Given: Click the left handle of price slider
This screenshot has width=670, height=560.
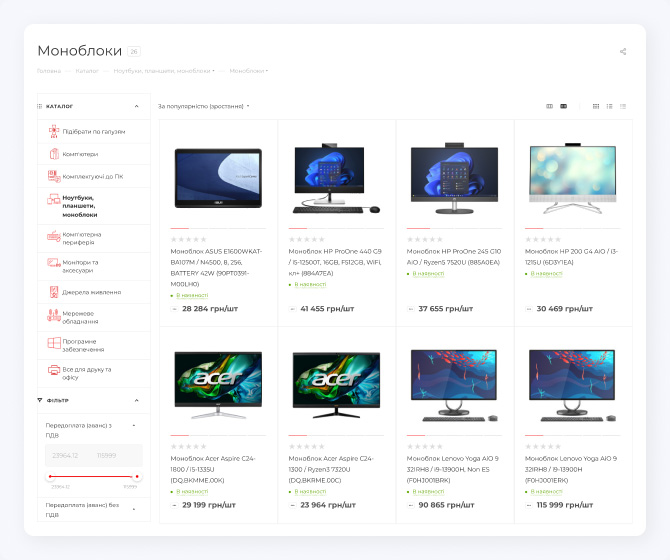Looking at the screenshot, I should (50, 476).
